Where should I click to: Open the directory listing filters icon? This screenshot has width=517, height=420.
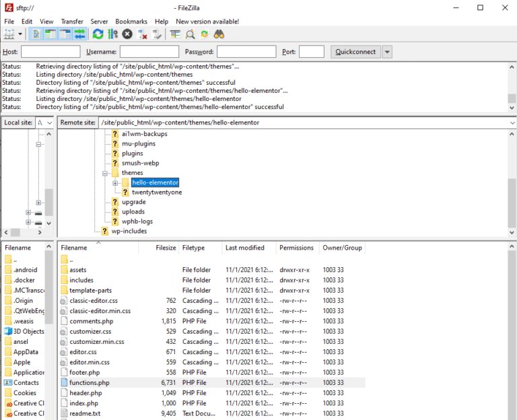point(175,34)
